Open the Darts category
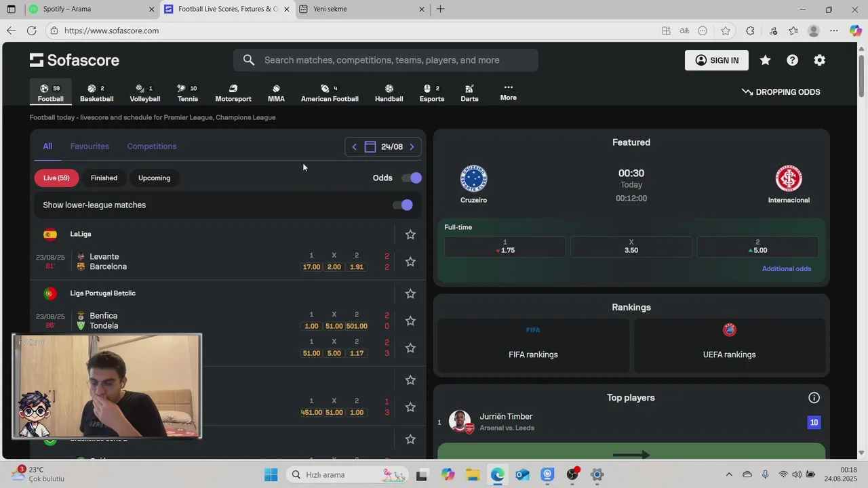Viewport: 868px width, 488px height. tap(469, 93)
